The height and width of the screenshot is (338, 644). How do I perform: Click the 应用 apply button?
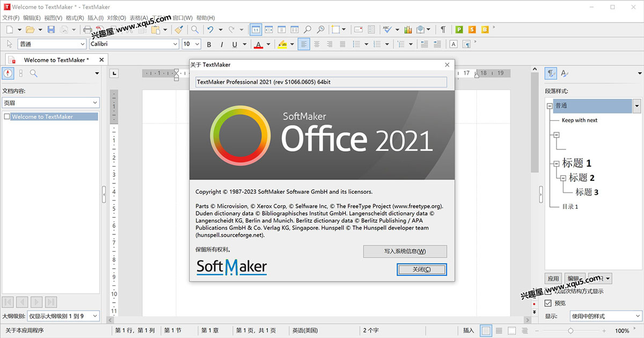pyautogui.click(x=553, y=279)
